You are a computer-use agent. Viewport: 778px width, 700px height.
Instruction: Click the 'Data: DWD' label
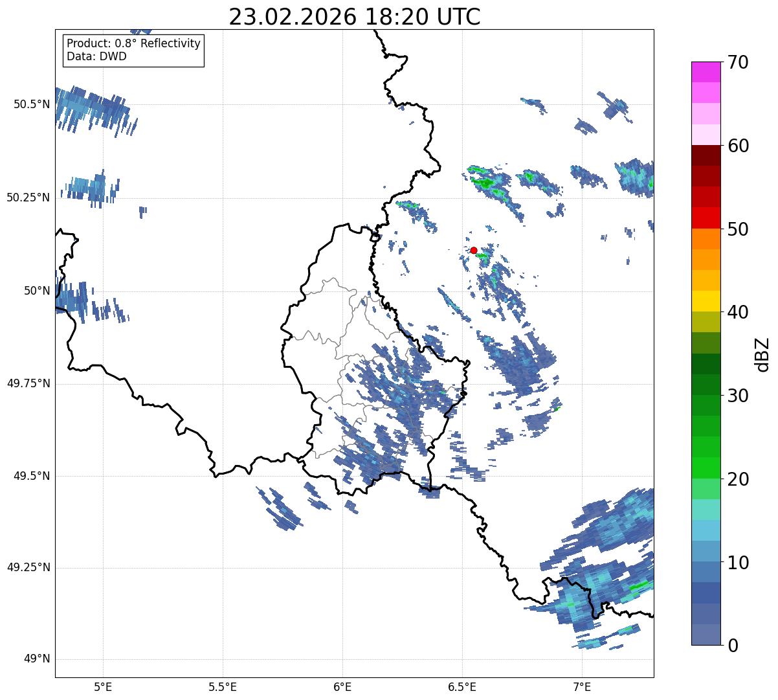pyautogui.click(x=96, y=56)
